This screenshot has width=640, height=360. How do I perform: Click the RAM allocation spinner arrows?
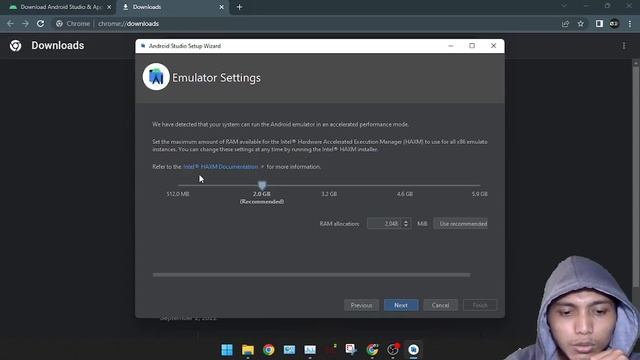(406, 224)
